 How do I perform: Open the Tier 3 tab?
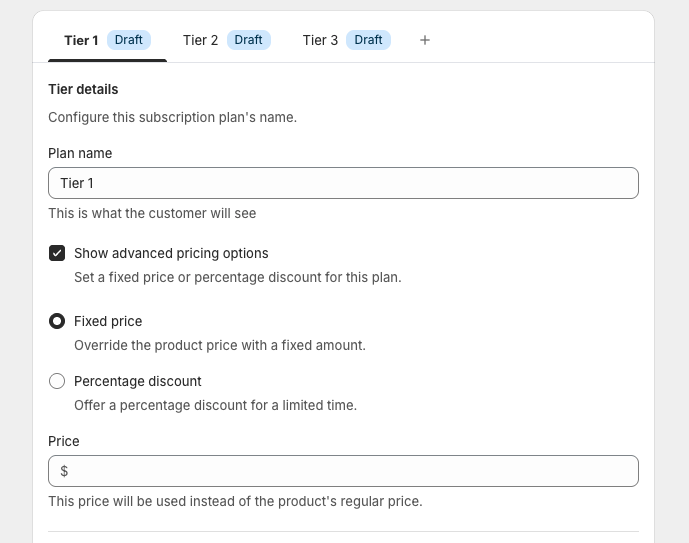(320, 40)
